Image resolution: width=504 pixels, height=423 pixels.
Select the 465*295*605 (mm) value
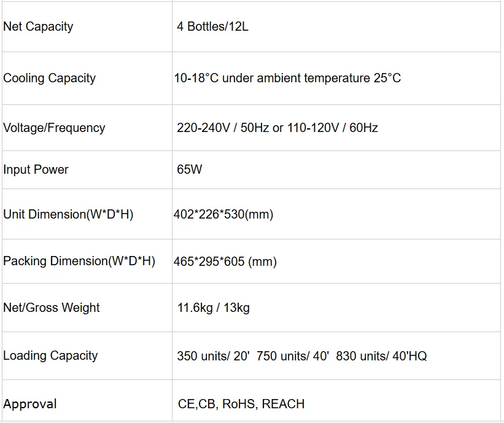click(225, 262)
